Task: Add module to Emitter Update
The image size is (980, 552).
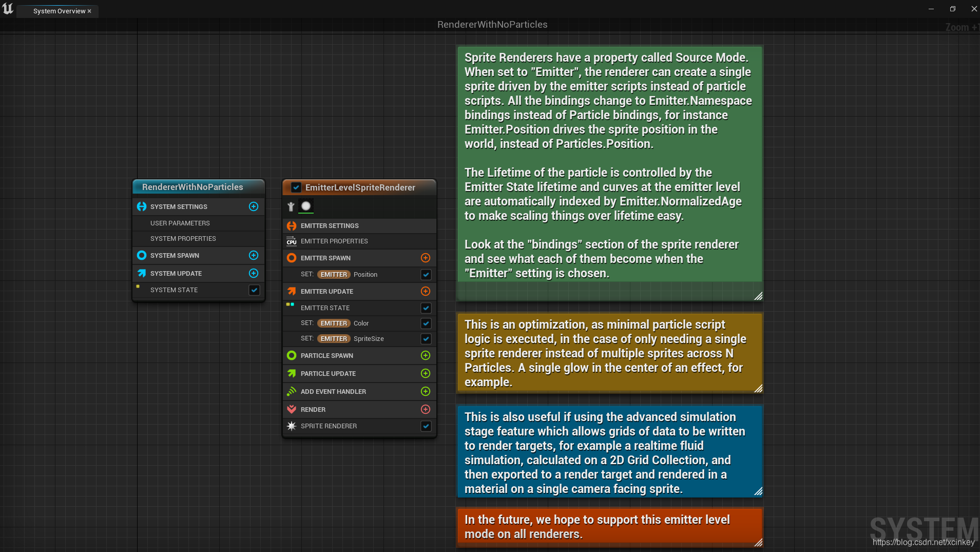Action: click(426, 291)
